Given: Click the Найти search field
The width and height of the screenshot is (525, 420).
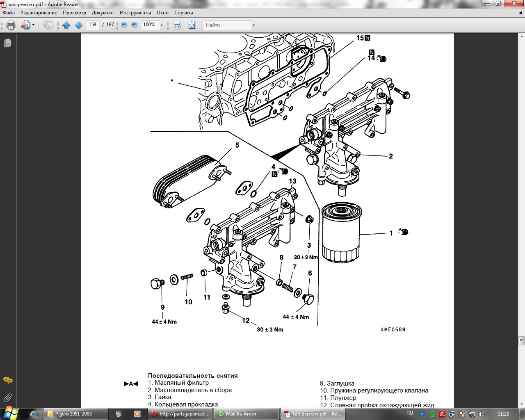Looking at the screenshot, I should 228,25.
